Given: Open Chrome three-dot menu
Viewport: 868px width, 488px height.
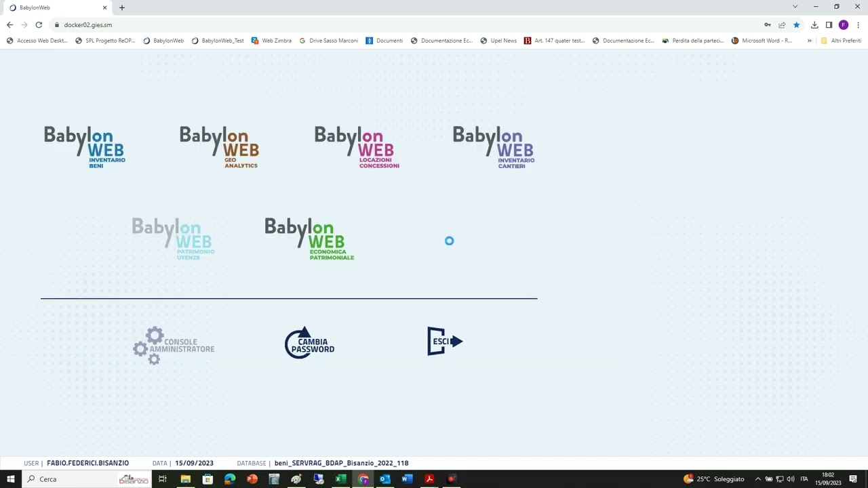Looking at the screenshot, I should point(858,25).
